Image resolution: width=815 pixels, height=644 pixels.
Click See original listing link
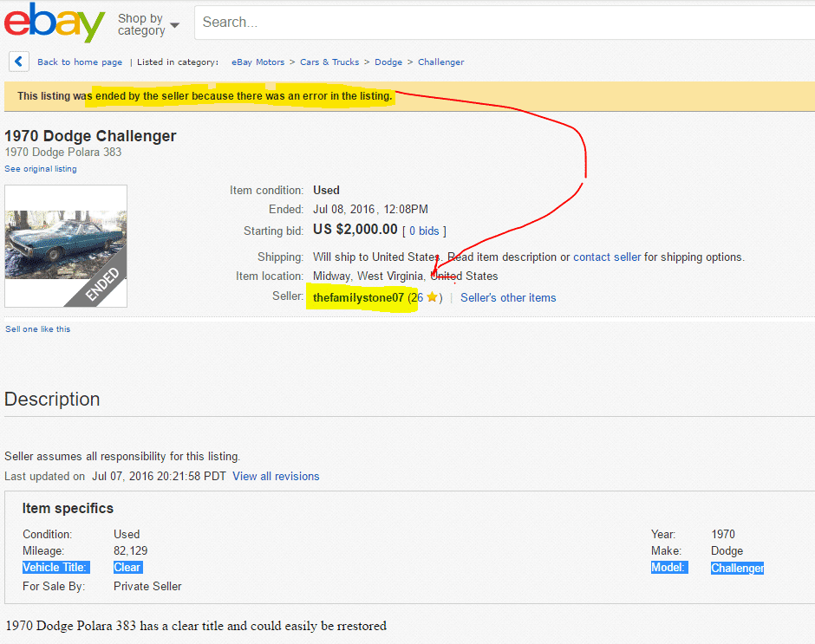coord(41,169)
